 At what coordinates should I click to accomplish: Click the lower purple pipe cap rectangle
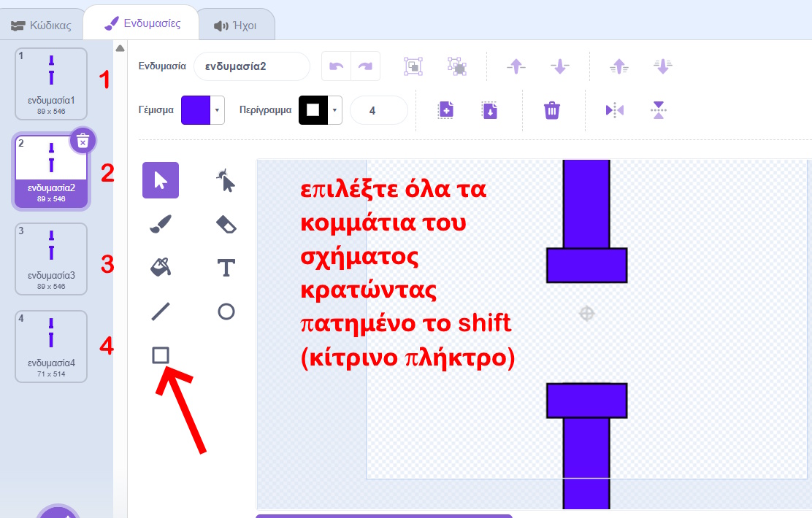[x=587, y=401]
